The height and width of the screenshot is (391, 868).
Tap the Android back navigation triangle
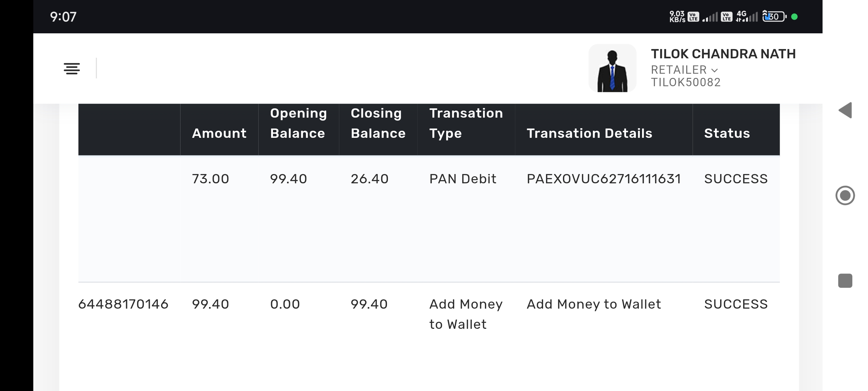(x=845, y=110)
